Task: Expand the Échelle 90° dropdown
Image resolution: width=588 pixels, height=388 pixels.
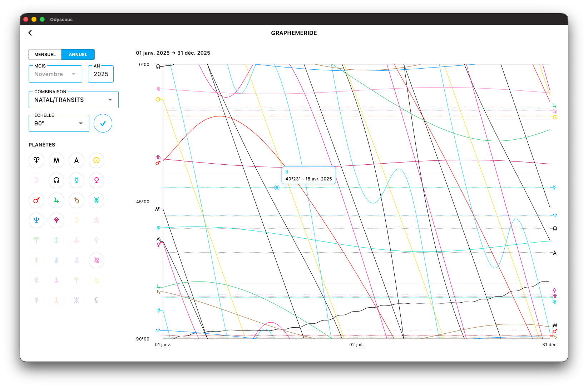Action: coord(59,123)
